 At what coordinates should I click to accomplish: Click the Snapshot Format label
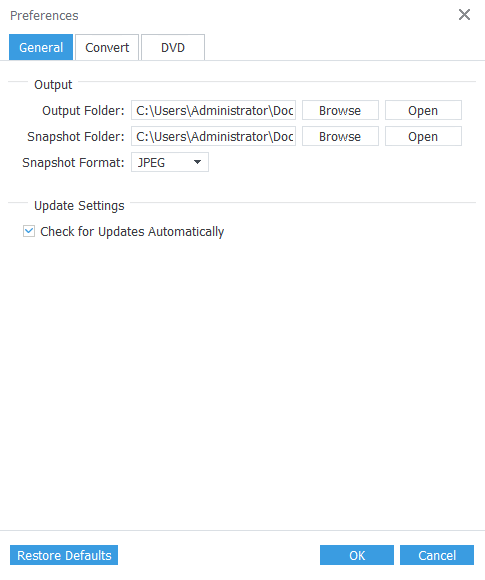coord(73,163)
